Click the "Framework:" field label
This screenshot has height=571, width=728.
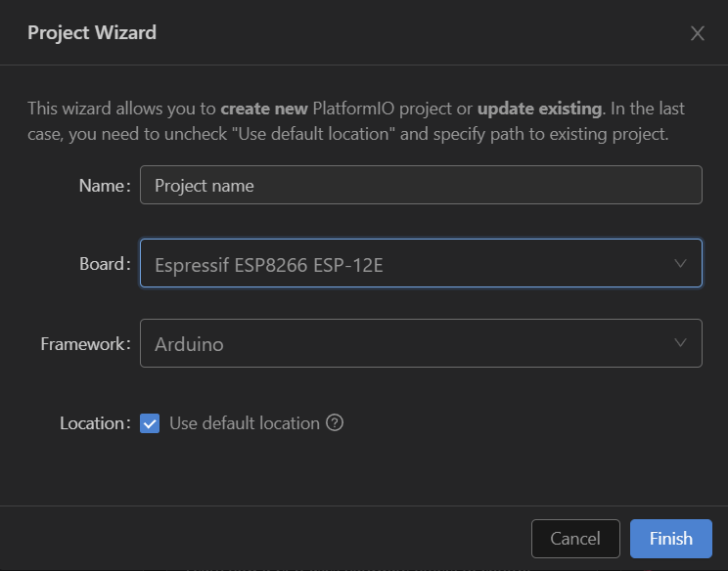(x=85, y=343)
